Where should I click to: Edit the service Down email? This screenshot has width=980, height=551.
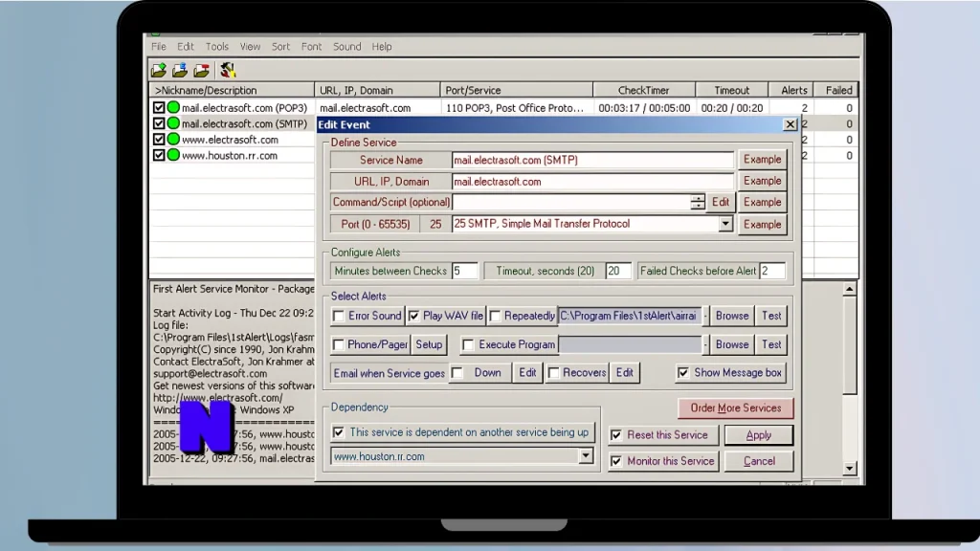tap(527, 372)
